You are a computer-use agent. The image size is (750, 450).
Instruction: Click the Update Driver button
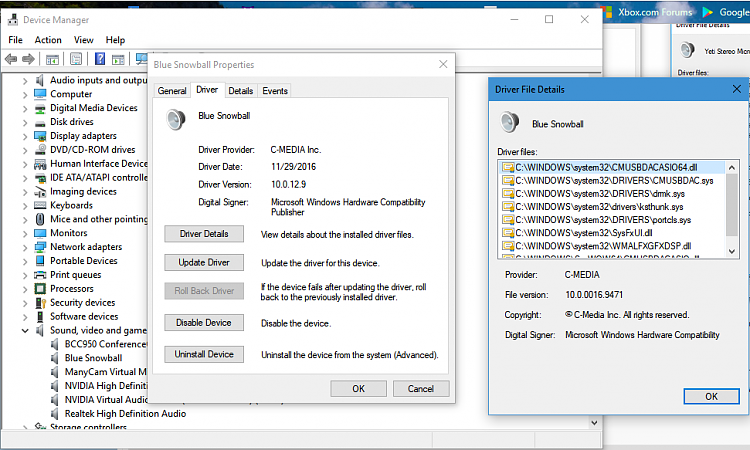[x=204, y=262]
